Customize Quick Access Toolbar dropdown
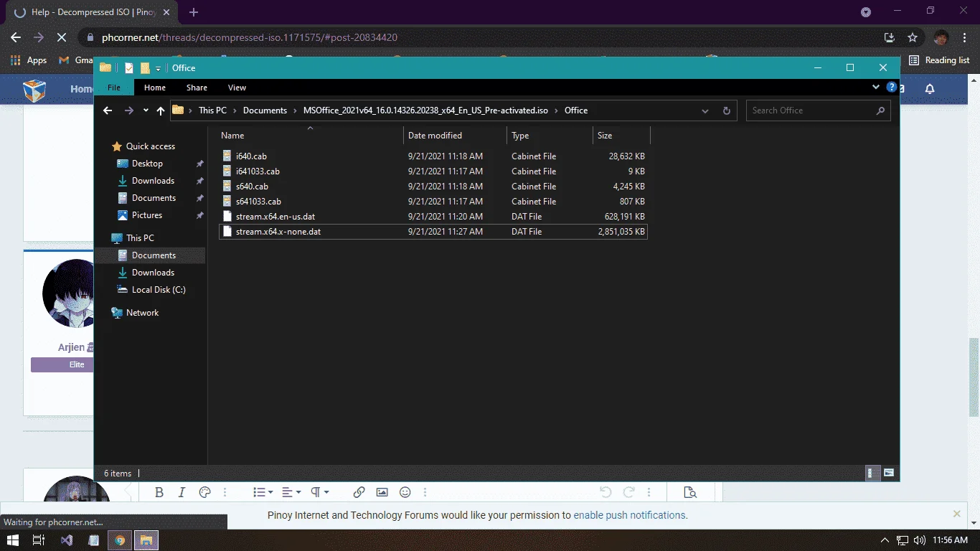The height and width of the screenshot is (551, 980). (158, 68)
